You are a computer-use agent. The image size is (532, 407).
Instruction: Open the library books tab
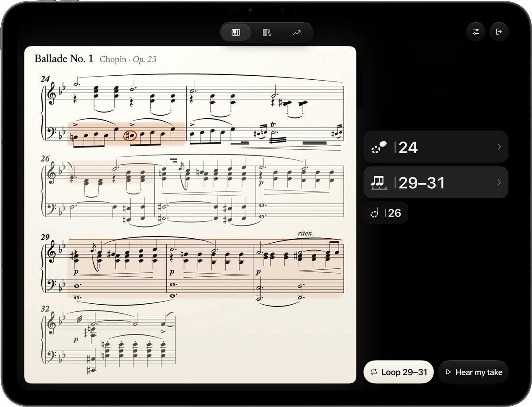(266, 33)
